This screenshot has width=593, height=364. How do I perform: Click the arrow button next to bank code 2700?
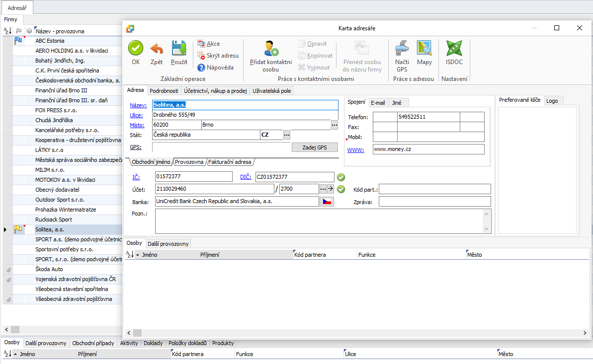click(x=330, y=189)
